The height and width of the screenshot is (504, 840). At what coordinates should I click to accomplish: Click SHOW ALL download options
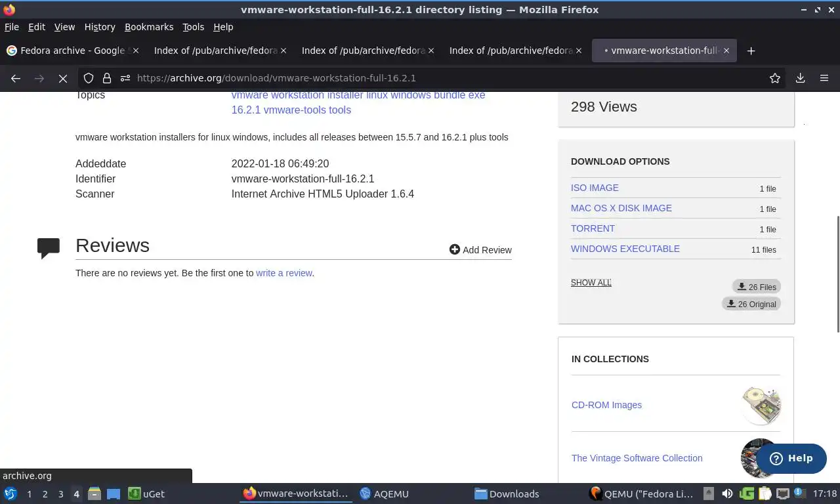[x=591, y=283]
